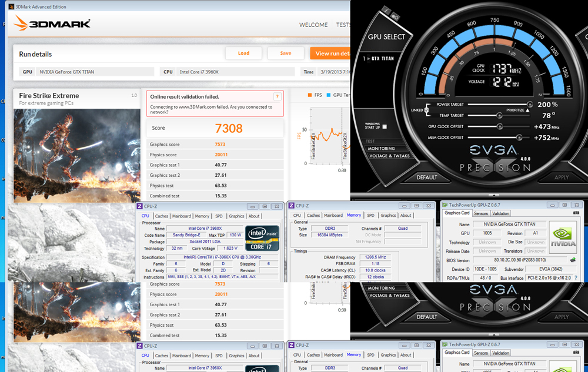Click the Instructions field listing MMX, SSE

(222, 277)
